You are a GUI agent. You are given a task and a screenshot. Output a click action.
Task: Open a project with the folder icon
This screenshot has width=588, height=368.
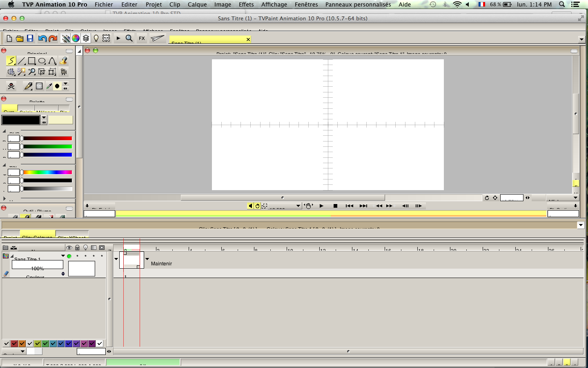(x=20, y=38)
